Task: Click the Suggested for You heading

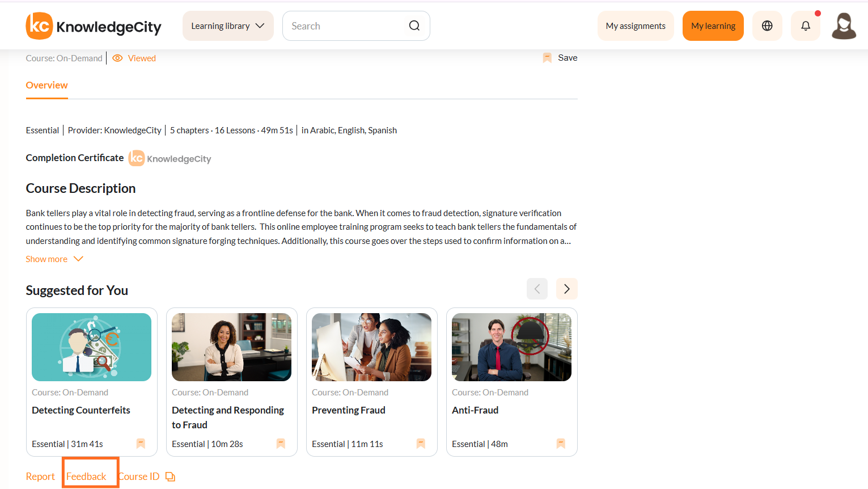Action: 77,290
